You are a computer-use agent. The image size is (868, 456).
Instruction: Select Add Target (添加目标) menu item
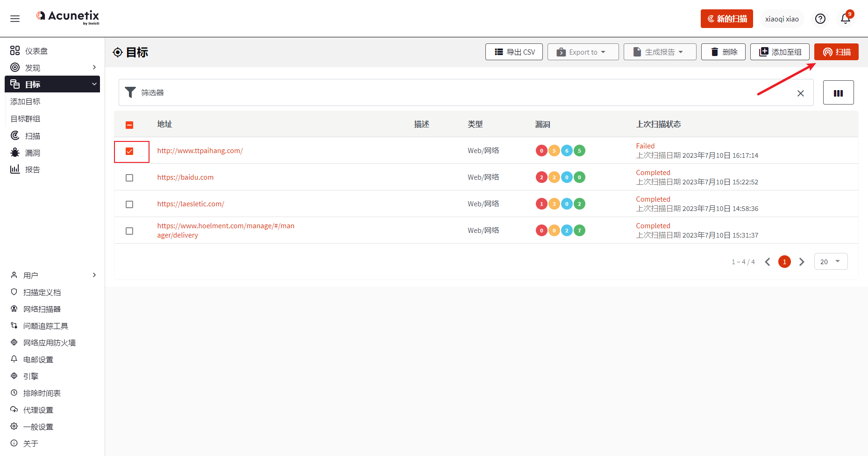point(26,101)
